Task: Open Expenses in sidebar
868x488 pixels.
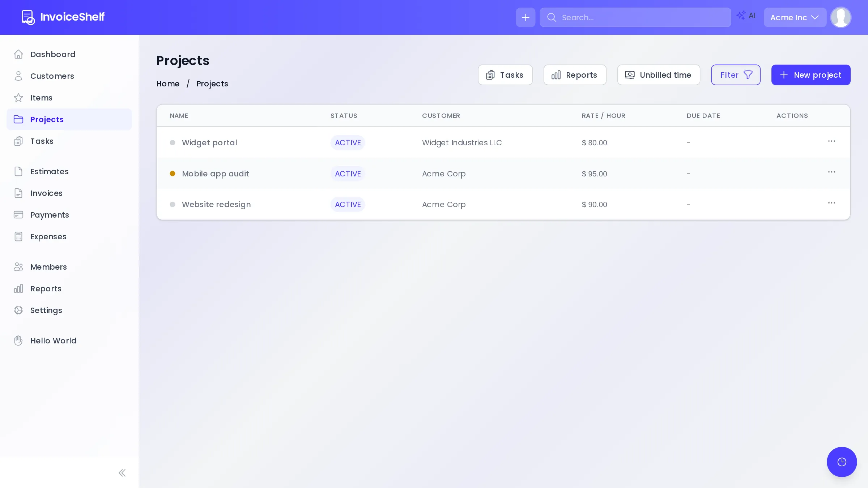Action: coord(69,236)
